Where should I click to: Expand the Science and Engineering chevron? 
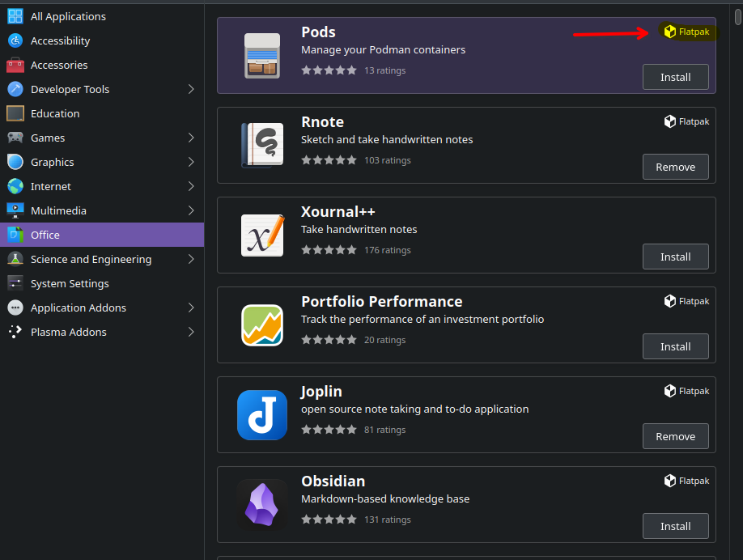click(191, 259)
